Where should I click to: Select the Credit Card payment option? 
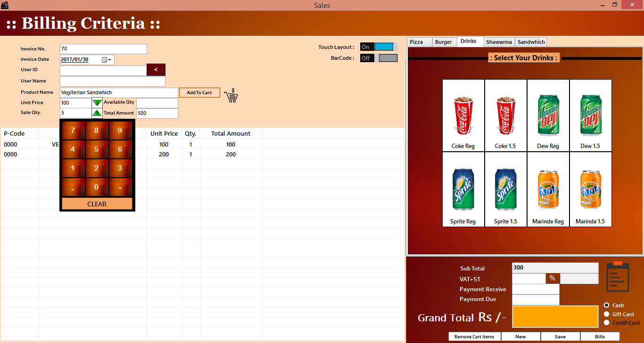[607, 323]
